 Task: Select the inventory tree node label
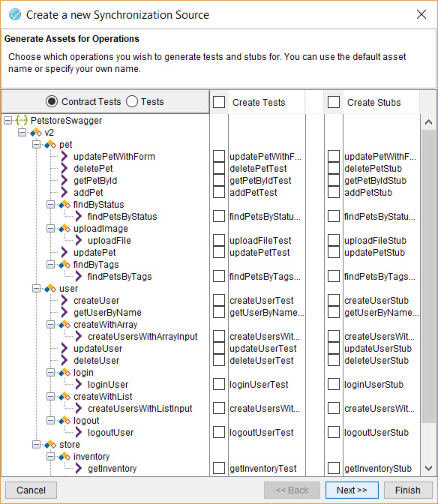click(91, 457)
